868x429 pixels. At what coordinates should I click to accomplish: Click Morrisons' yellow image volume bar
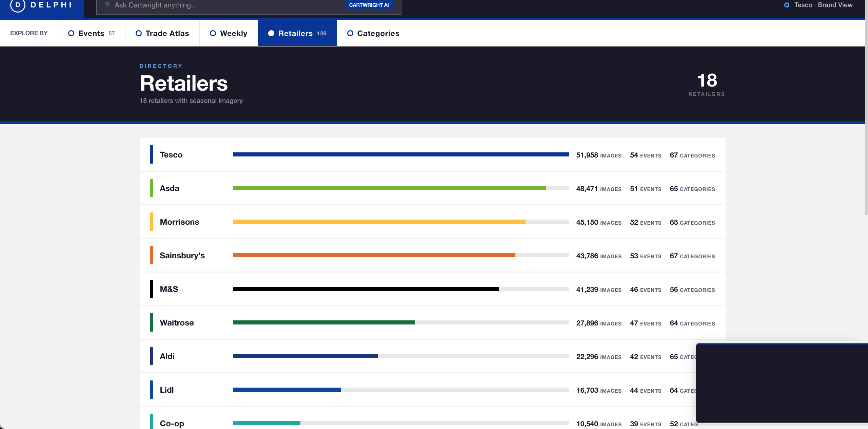point(379,222)
